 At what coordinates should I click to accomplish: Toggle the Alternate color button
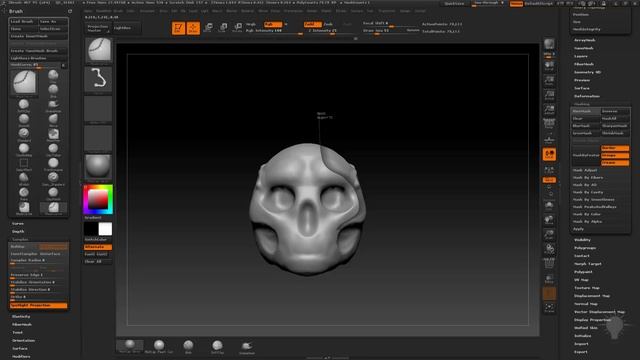point(98,247)
